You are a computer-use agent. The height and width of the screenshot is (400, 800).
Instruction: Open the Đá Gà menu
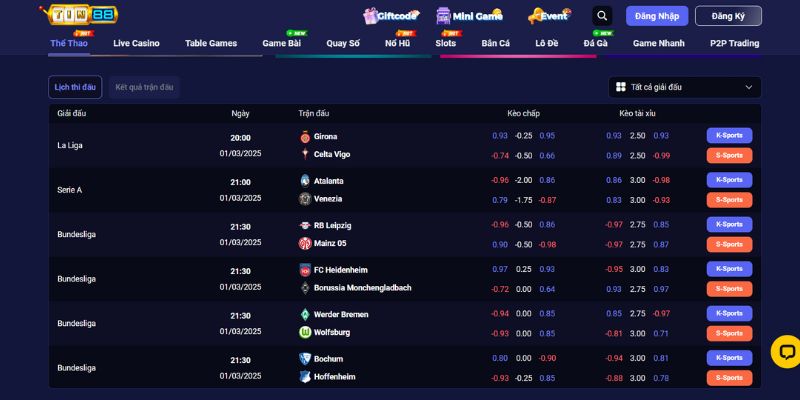point(595,43)
